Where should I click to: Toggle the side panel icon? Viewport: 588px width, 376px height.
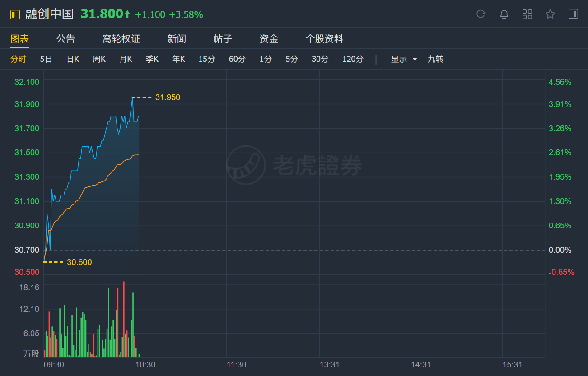click(x=573, y=14)
